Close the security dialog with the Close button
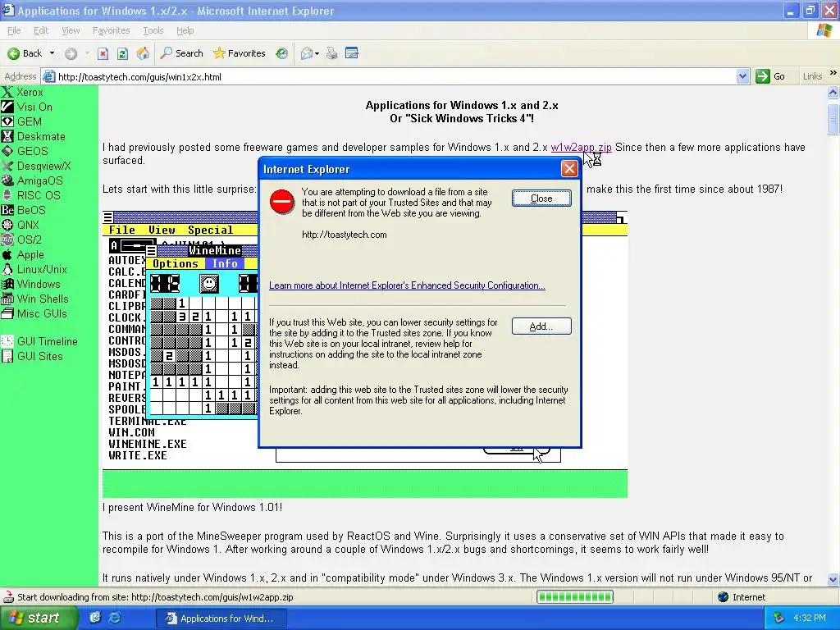Screen dimensions: 840x630 coord(541,199)
